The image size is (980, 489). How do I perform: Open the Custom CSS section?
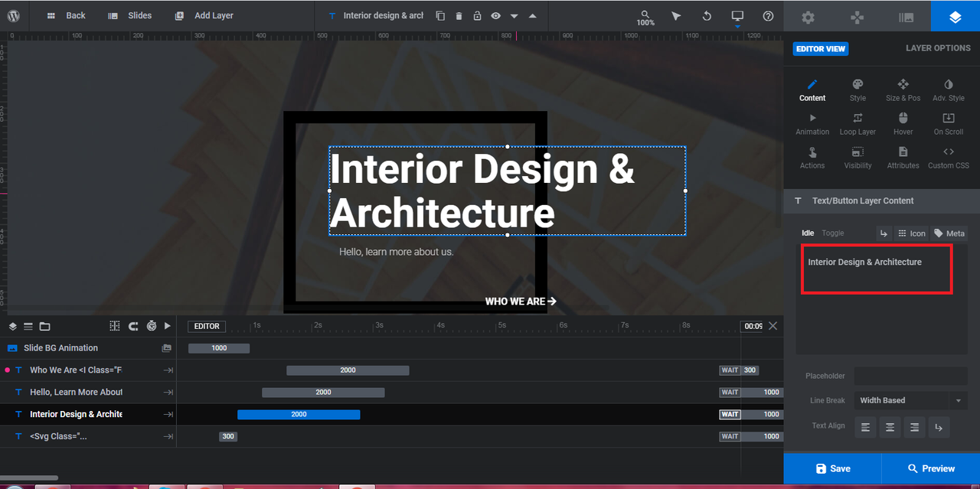pyautogui.click(x=949, y=158)
